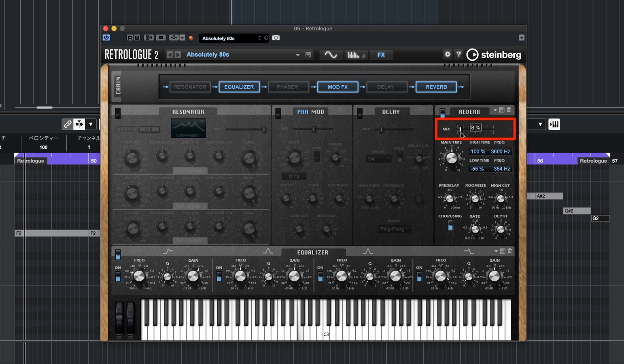Click the Reverb low time value -55 %
Viewport: 624px width, 364px height.
click(478, 169)
